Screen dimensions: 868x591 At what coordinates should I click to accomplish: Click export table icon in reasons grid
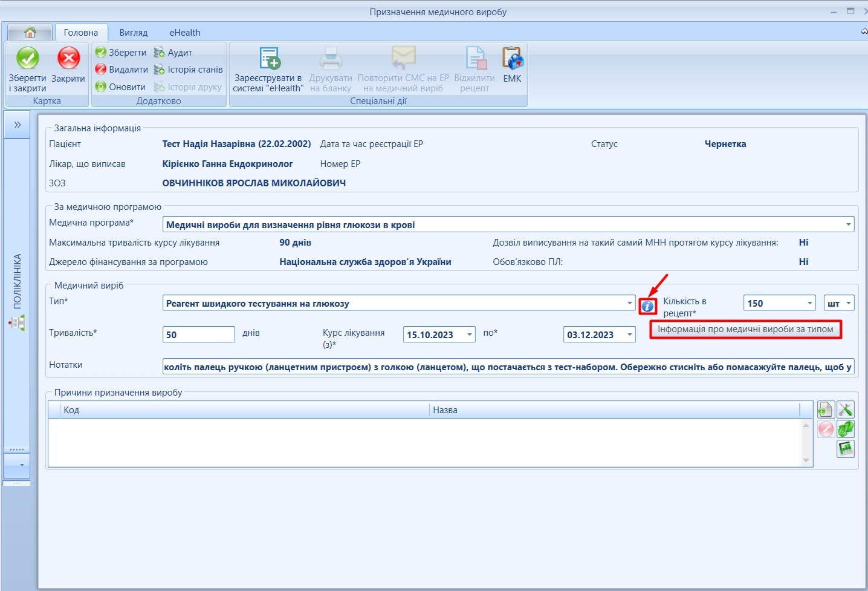[846, 448]
